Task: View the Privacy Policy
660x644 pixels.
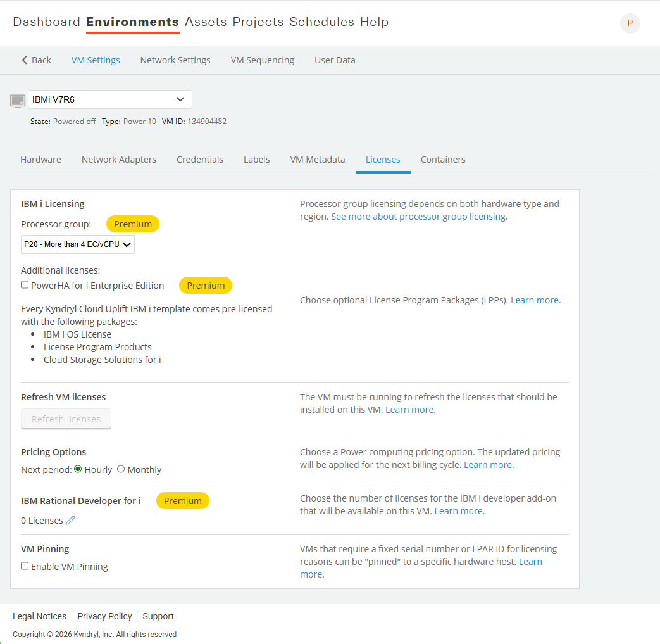Action: click(x=104, y=616)
